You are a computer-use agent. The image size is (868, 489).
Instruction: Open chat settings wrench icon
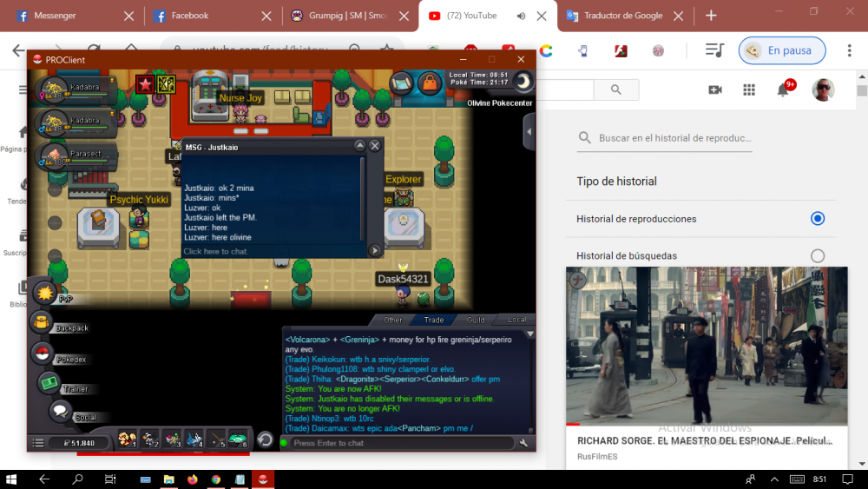tap(523, 443)
